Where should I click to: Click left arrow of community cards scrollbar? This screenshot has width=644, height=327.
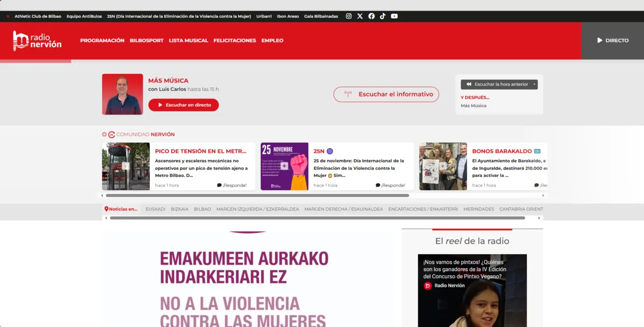103,196
